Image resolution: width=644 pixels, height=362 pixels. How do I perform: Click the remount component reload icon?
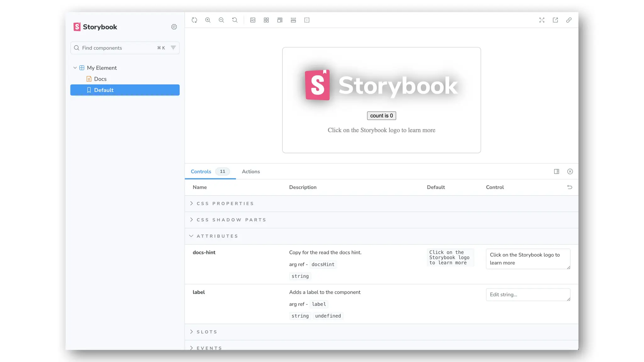pyautogui.click(x=194, y=20)
